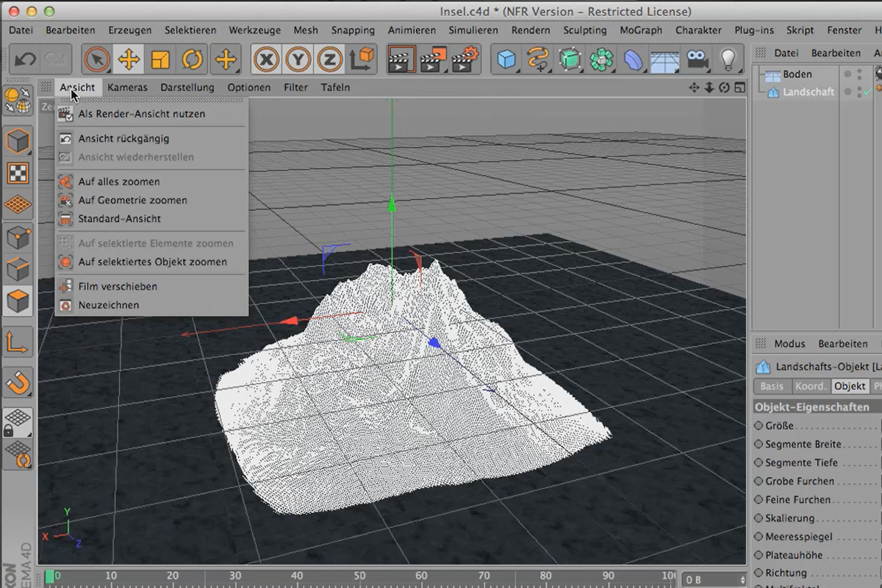Viewport: 882px width, 588px height.
Task: Click the 0 B frame field
Action: tap(714, 579)
